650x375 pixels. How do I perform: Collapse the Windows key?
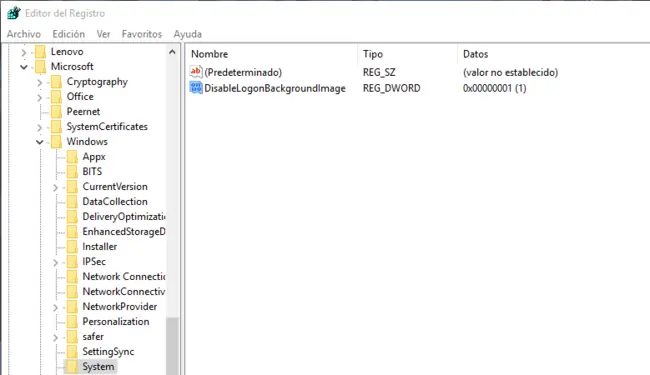(39, 142)
